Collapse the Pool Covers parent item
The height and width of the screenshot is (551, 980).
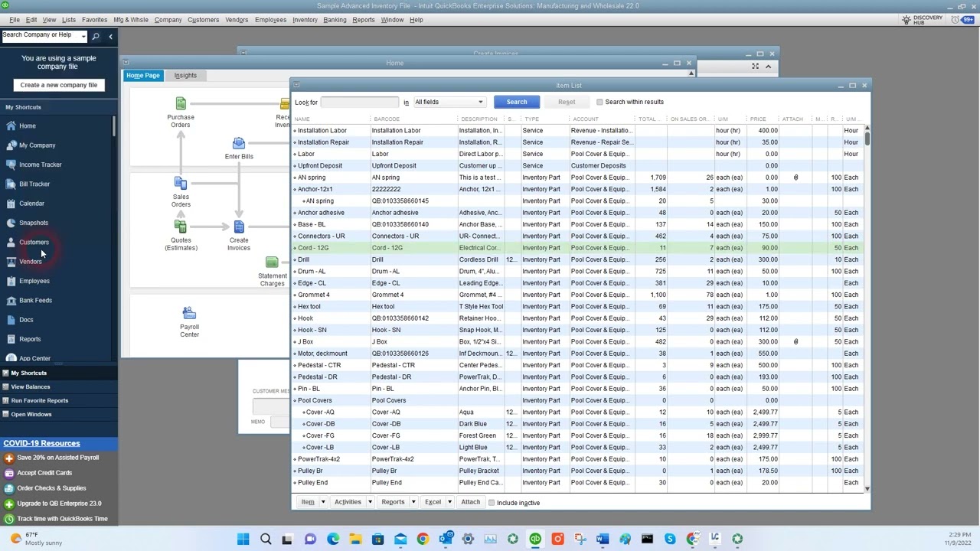(295, 400)
